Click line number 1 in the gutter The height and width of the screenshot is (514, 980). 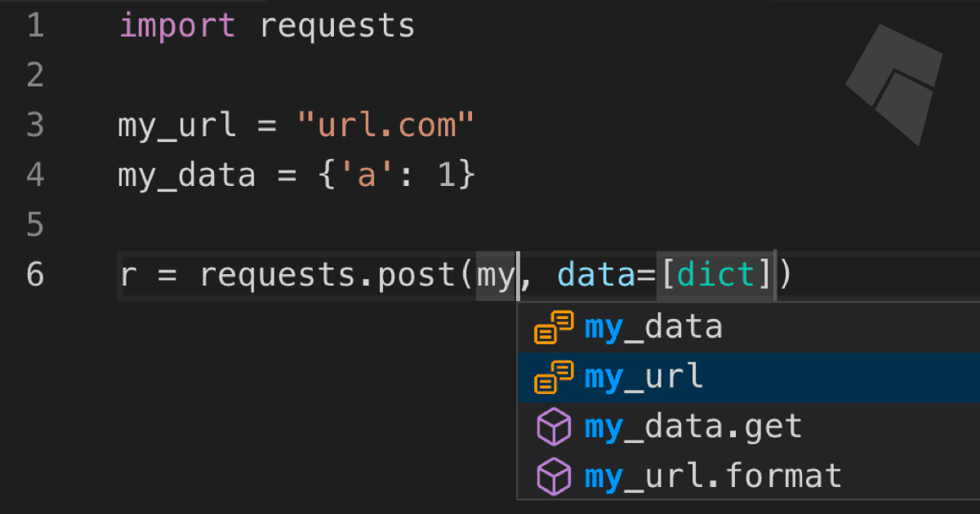tap(34, 26)
